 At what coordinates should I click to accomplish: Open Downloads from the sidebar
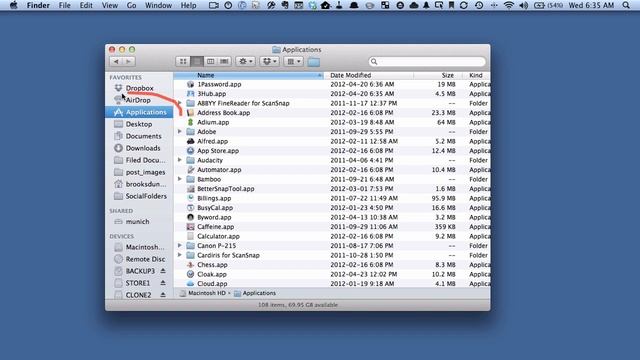(143, 148)
